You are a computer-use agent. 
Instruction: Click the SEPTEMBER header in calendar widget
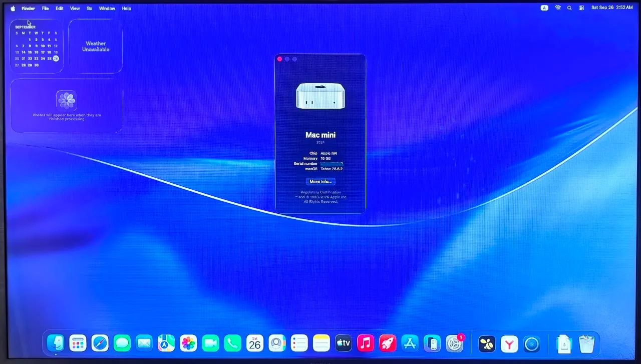(x=25, y=27)
